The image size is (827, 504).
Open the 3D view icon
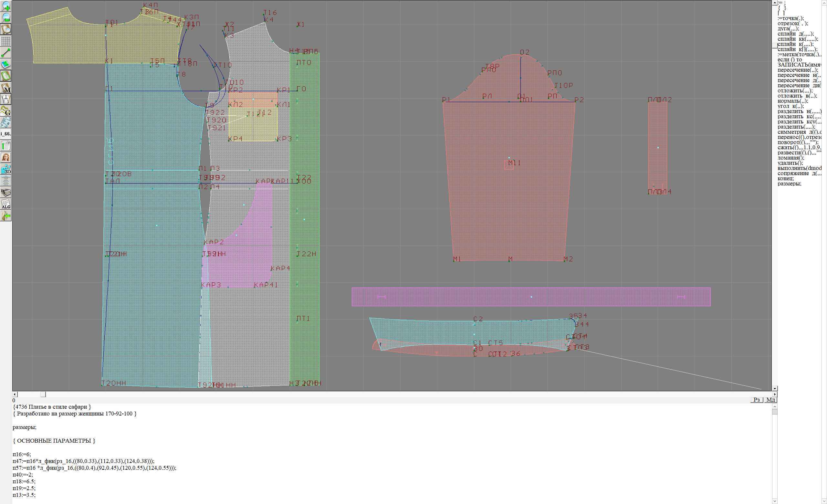pyautogui.click(x=6, y=169)
